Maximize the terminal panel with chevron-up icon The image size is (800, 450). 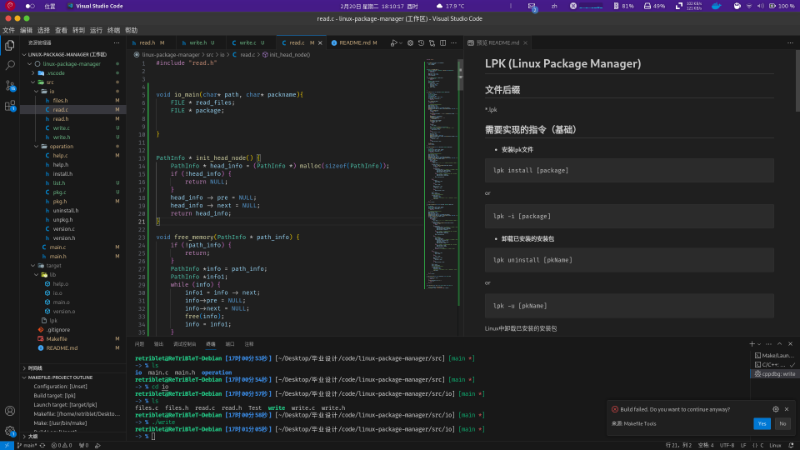tap(780, 344)
